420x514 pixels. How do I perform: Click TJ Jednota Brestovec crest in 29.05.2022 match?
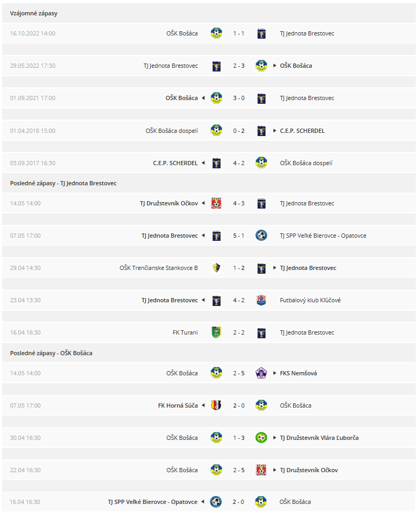(216, 66)
